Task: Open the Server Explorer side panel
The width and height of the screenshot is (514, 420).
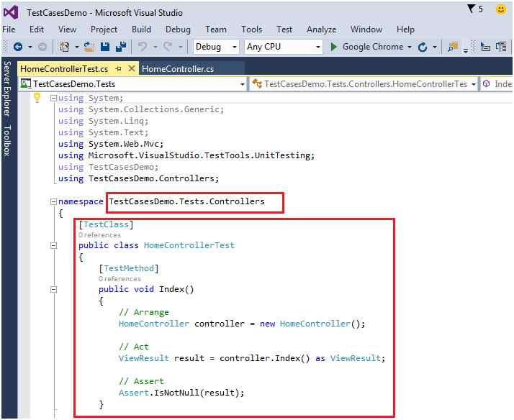Action: coord(6,89)
